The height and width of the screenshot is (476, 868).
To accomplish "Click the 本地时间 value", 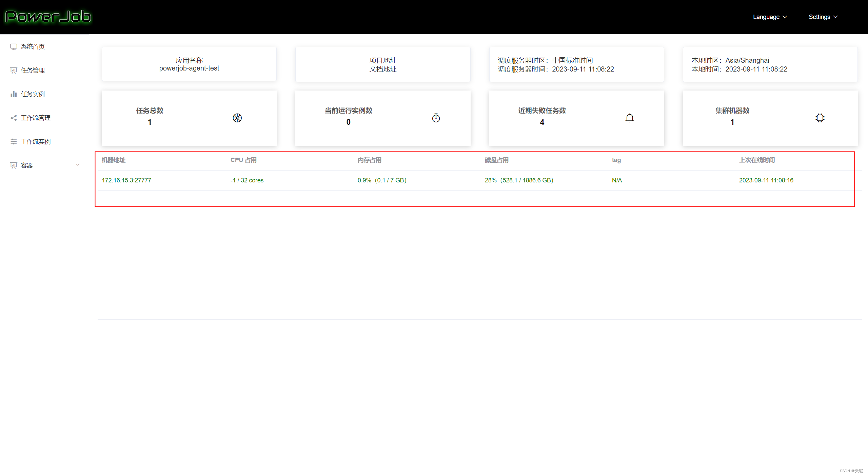I will coord(756,69).
